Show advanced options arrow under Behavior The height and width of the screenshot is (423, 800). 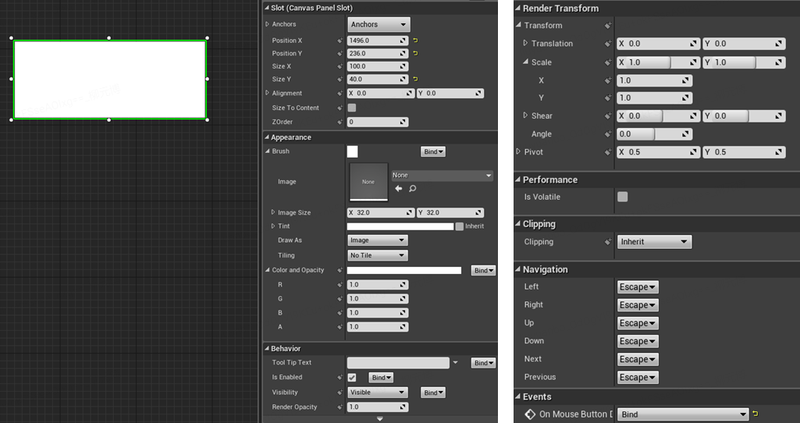[x=380, y=419]
